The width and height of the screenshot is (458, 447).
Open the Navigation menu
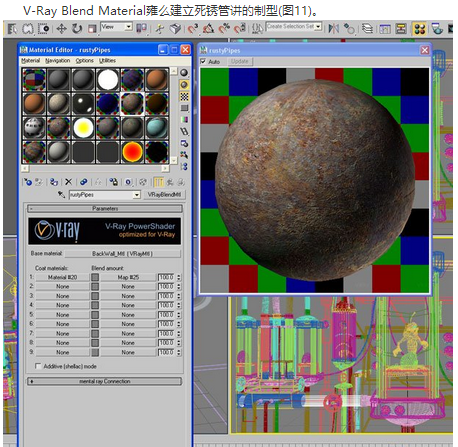coord(58,61)
